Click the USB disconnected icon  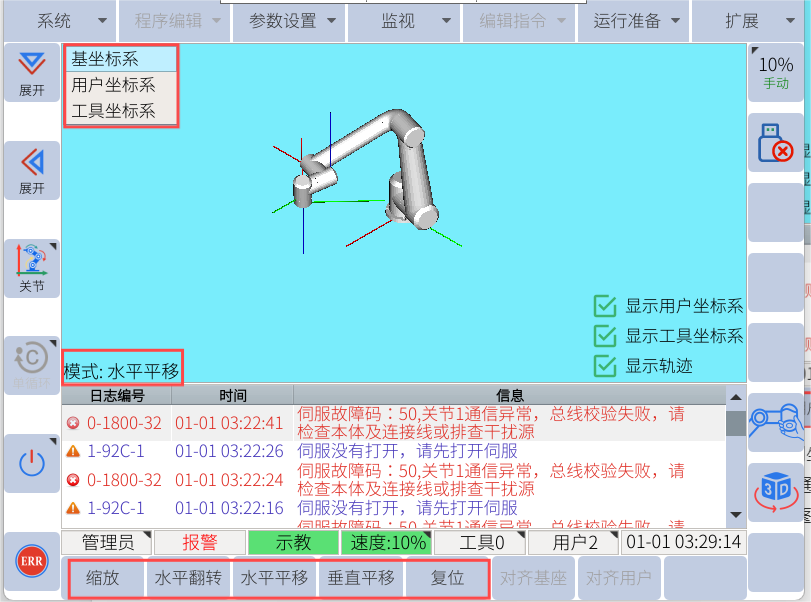tap(775, 144)
